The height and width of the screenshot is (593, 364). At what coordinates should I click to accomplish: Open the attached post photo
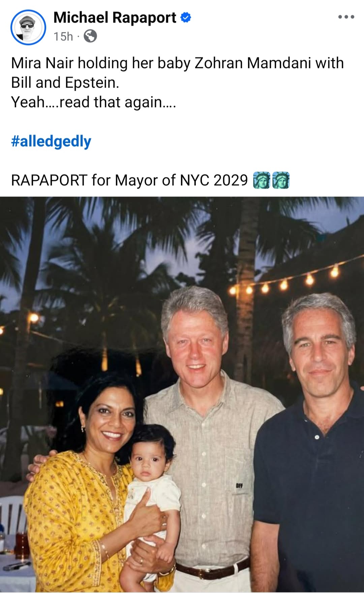point(182,394)
